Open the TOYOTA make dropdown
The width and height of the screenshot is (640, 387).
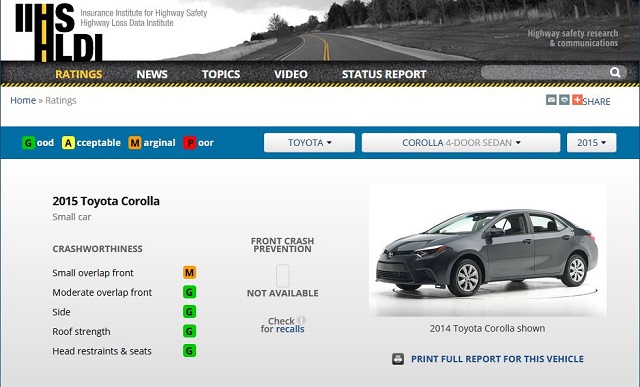coord(309,142)
